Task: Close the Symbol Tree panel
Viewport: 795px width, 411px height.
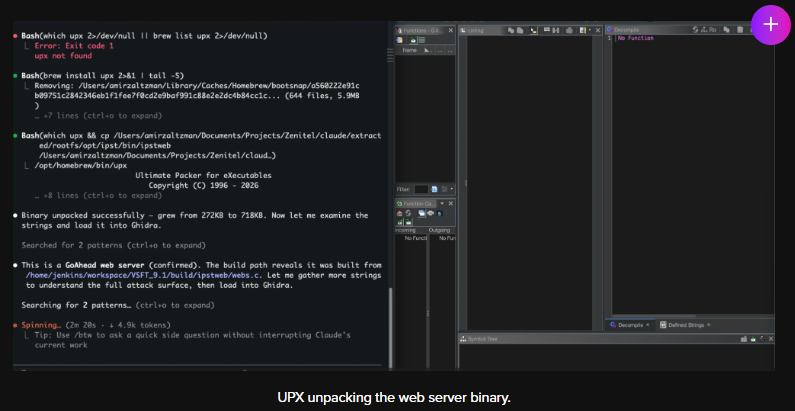Action: coord(771,339)
